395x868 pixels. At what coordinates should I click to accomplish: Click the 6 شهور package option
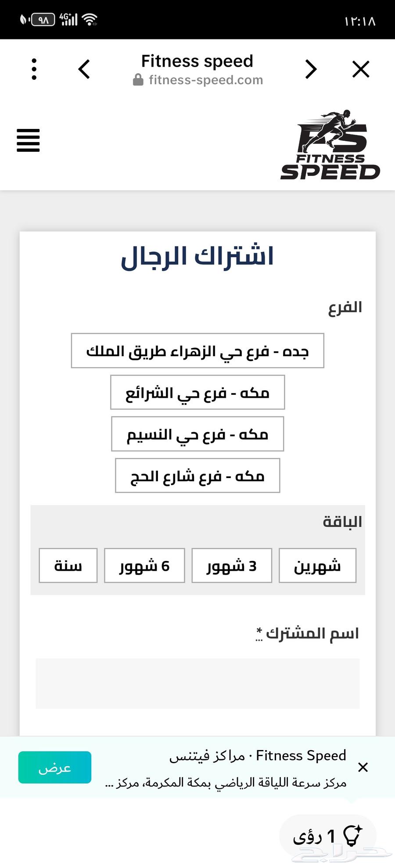click(144, 566)
